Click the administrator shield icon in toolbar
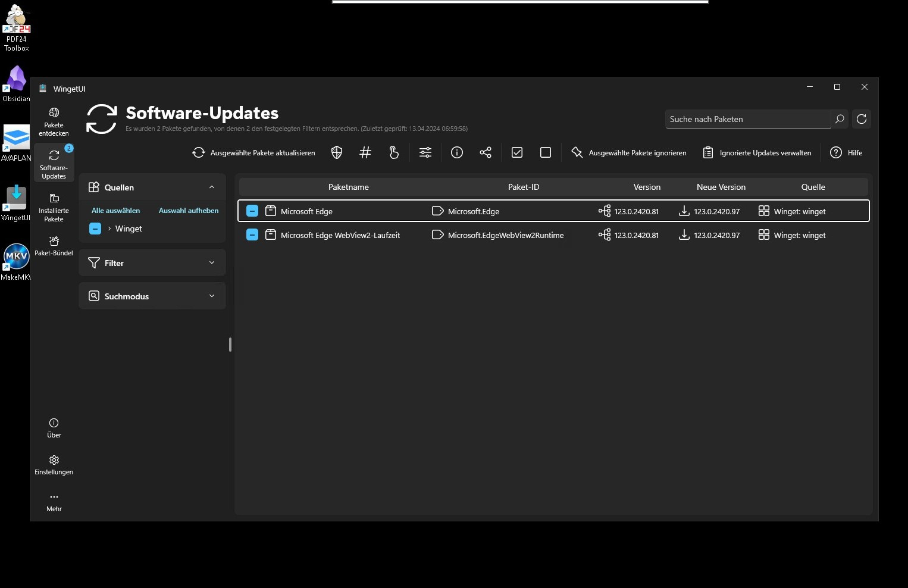Screen dimensions: 908x588 (x=337, y=153)
